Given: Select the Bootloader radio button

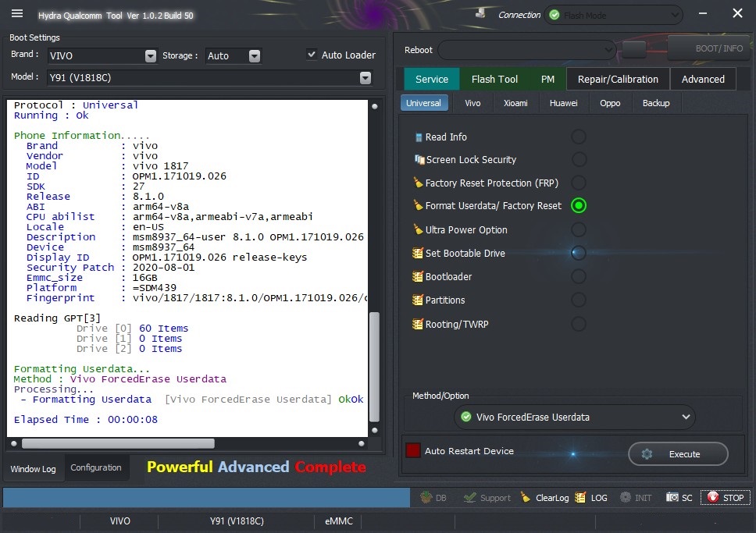Looking at the screenshot, I should click(579, 276).
